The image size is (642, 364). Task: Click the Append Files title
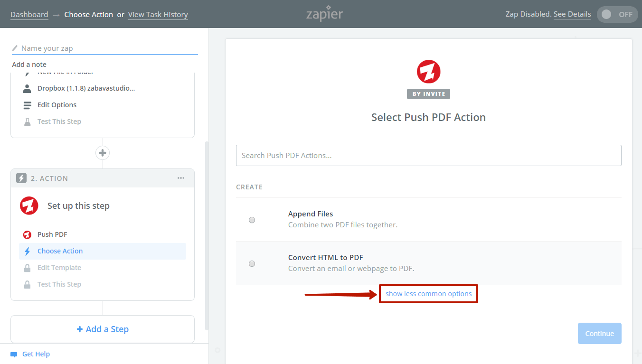311,214
